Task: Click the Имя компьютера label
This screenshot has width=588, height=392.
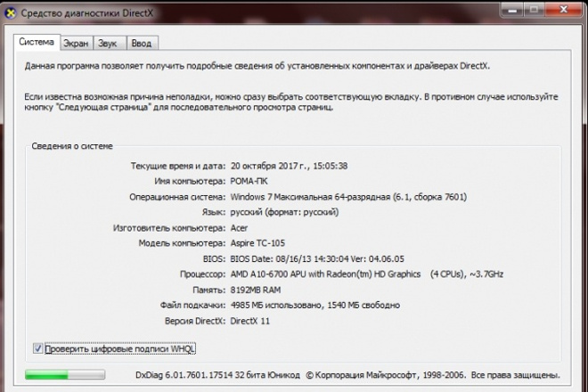Action: tap(190, 181)
